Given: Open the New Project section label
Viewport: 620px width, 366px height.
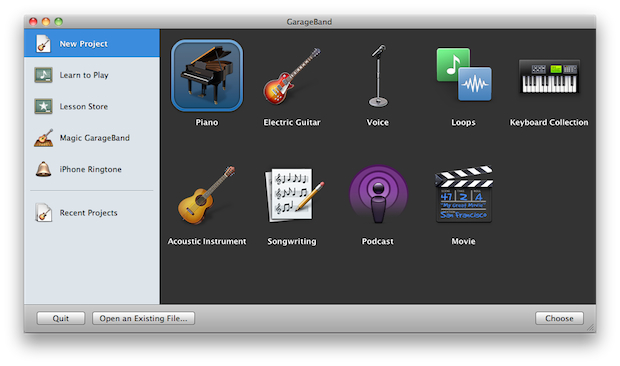Looking at the screenshot, I should click(x=83, y=44).
